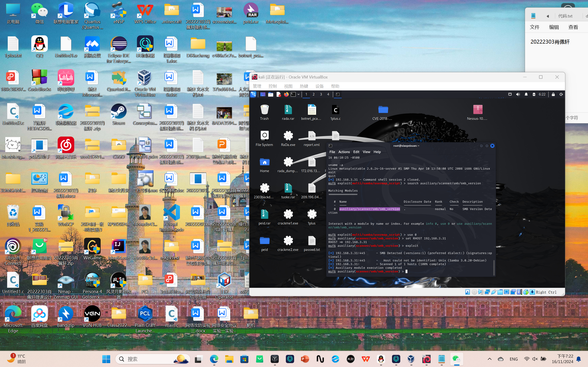Image resolution: width=588 pixels, height=367 pixels.
Task: Switch to Kali workspace 2
Action: pos(313,94)
